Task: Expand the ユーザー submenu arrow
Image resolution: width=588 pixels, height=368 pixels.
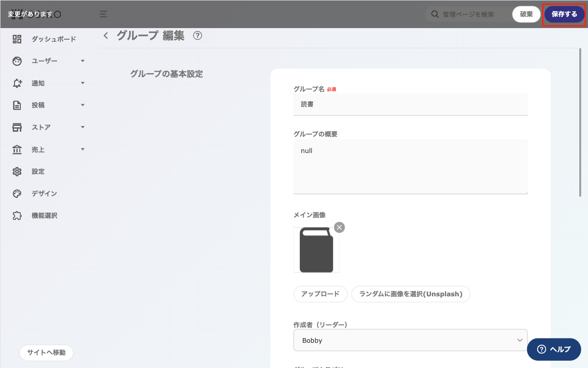Action: pyautogui.click(x=83, y=61)
